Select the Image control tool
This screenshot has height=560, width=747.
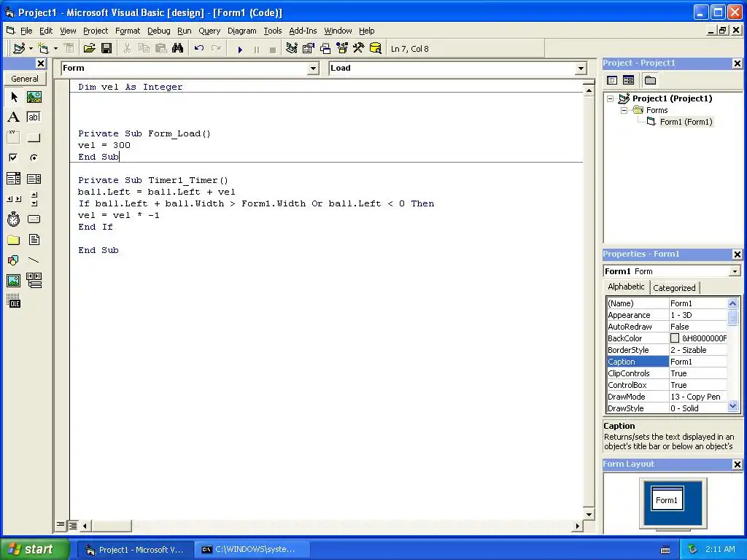[x=14, y=281]
